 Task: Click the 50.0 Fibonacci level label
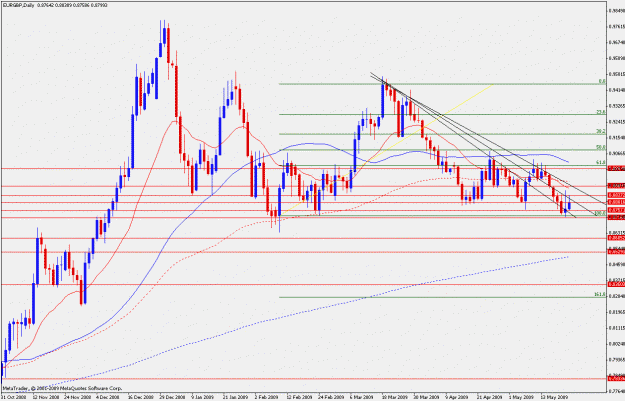point(601,147)
